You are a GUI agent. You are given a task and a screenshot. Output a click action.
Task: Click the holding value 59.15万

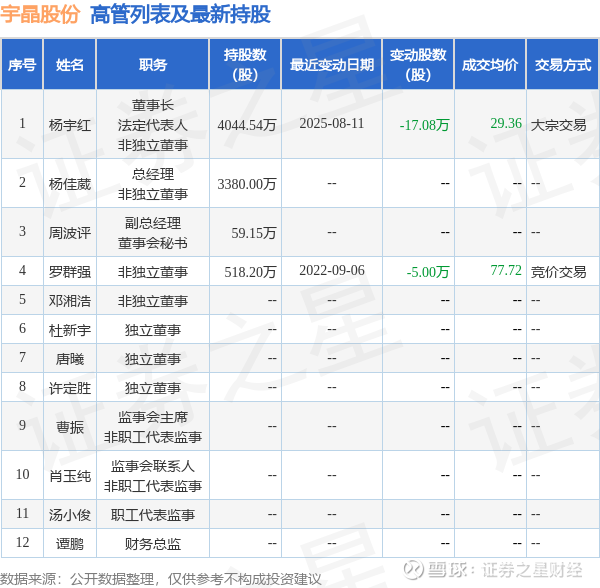[254, 233]
